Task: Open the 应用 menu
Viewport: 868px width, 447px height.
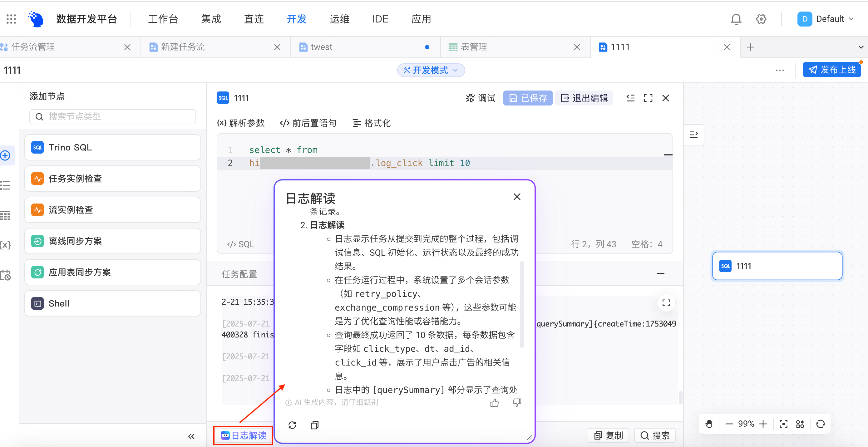Action: coord(421,19)
